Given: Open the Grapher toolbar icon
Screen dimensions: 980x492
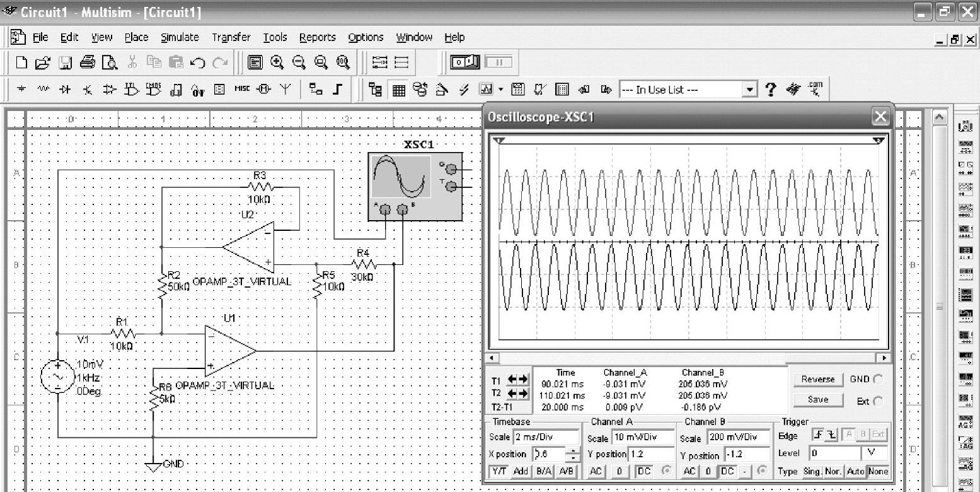Looking at the screenshot, I should [486, 90].
